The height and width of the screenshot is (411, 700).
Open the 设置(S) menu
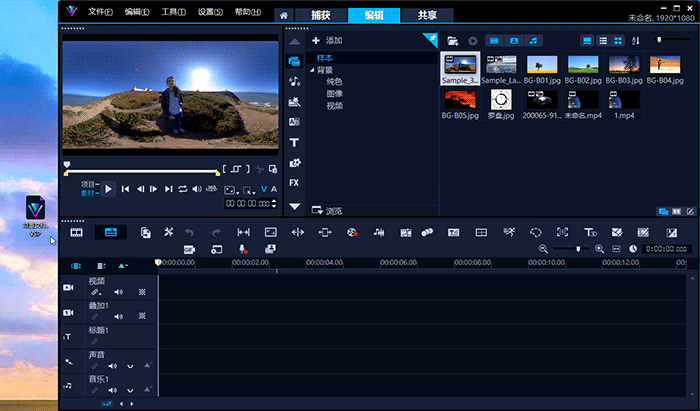coord(210,12)
